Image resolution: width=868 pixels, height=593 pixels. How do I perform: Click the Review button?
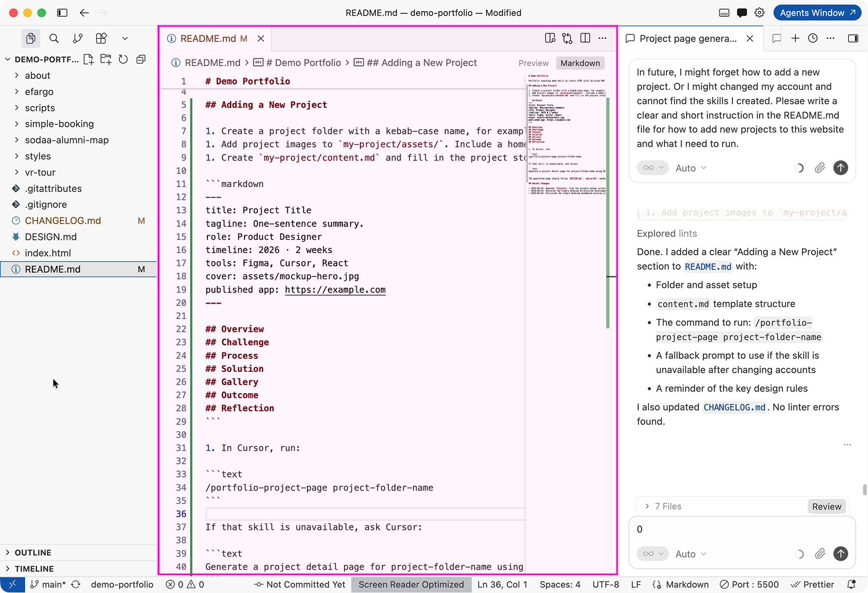[x=827, y=506]
